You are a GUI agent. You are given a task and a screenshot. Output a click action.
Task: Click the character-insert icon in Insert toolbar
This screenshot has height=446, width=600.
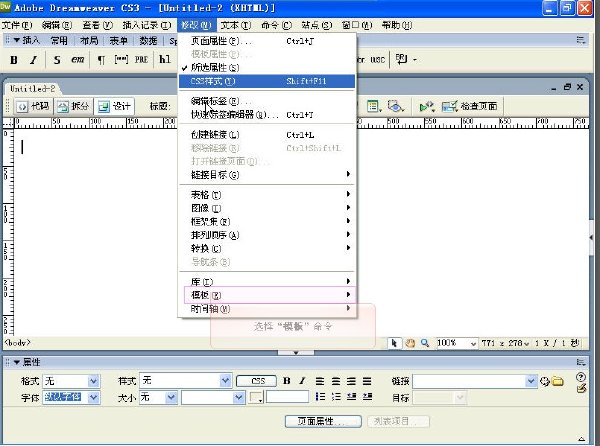pos(402,60)
